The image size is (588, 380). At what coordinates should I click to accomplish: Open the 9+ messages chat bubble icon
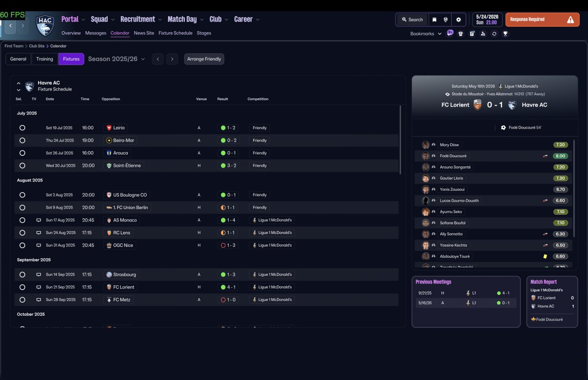pyautogui.click(x=450, y=33)
